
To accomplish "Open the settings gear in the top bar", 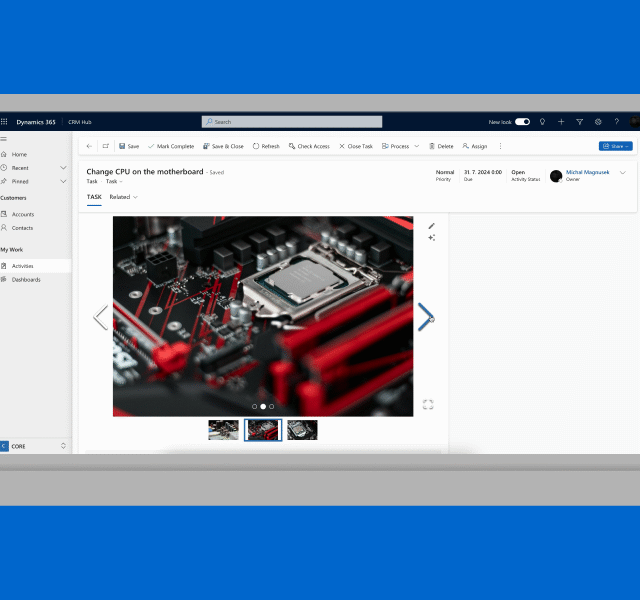I will point(598,122).
